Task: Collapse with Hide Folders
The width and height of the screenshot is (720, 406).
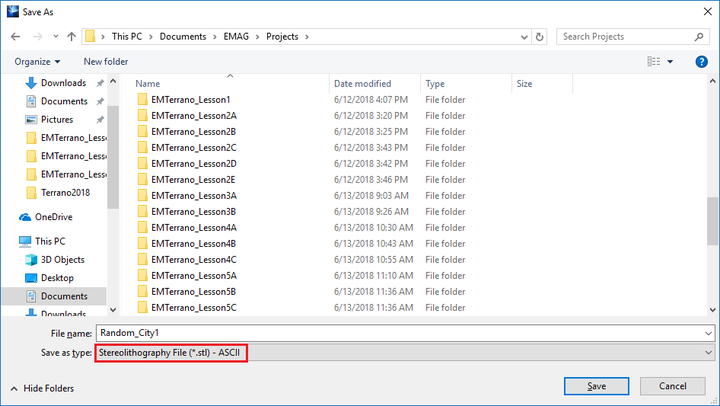Action: point(42,389)
